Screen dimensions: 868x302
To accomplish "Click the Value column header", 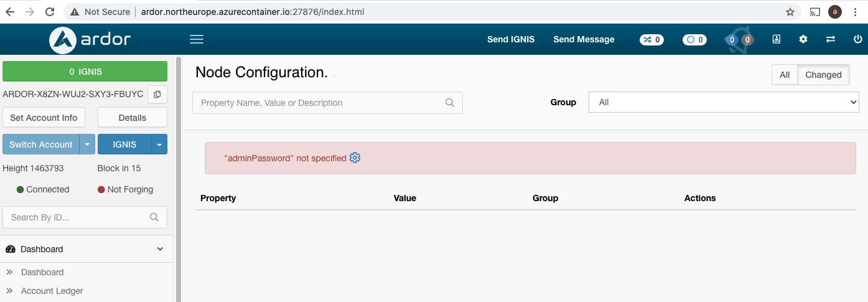I will click(x=404, y=198).
